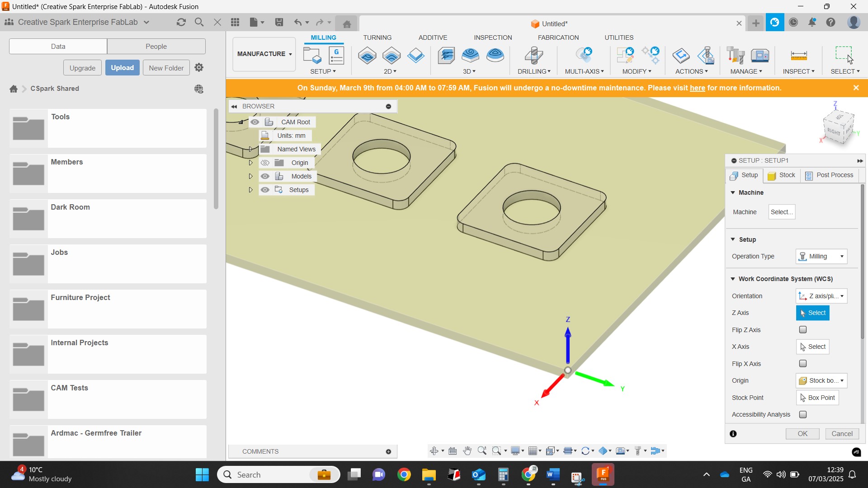
Task: Click the X Axis Select button
Action: point(813,347)
